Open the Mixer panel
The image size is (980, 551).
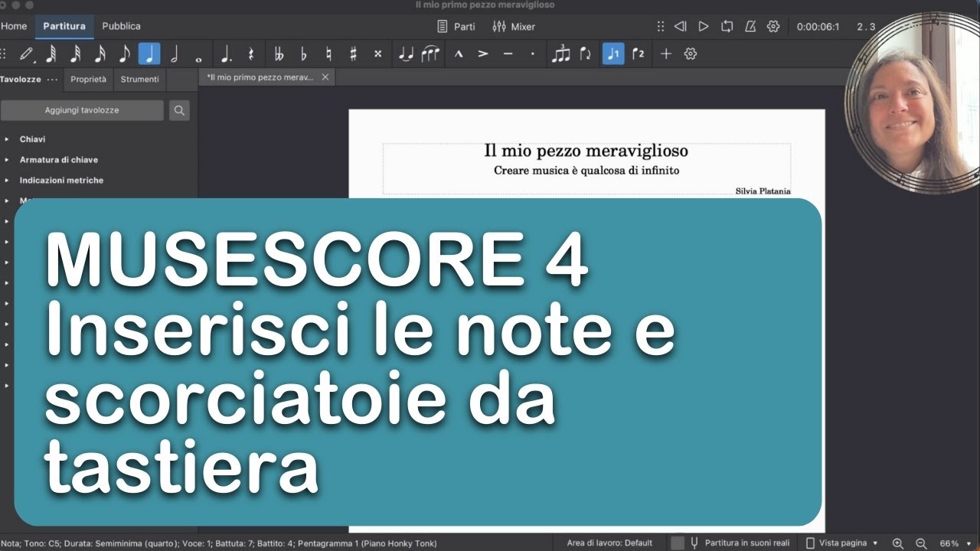click(514, 27)
